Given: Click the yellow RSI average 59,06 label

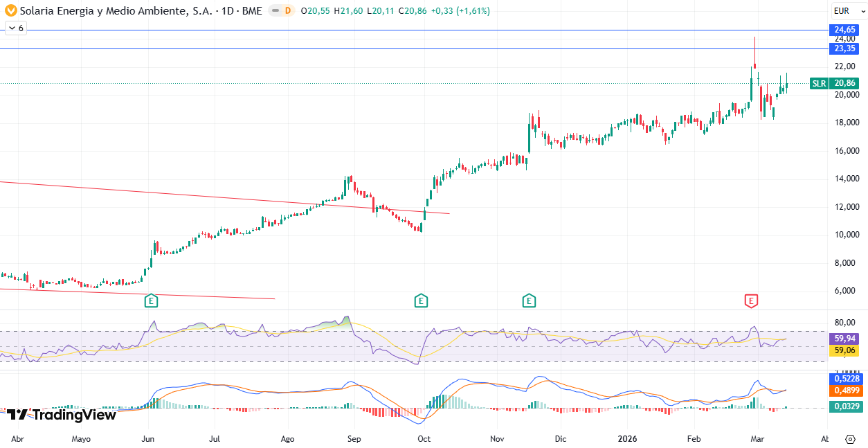Looking at the screenshot, I should click(x=845, y=350).
